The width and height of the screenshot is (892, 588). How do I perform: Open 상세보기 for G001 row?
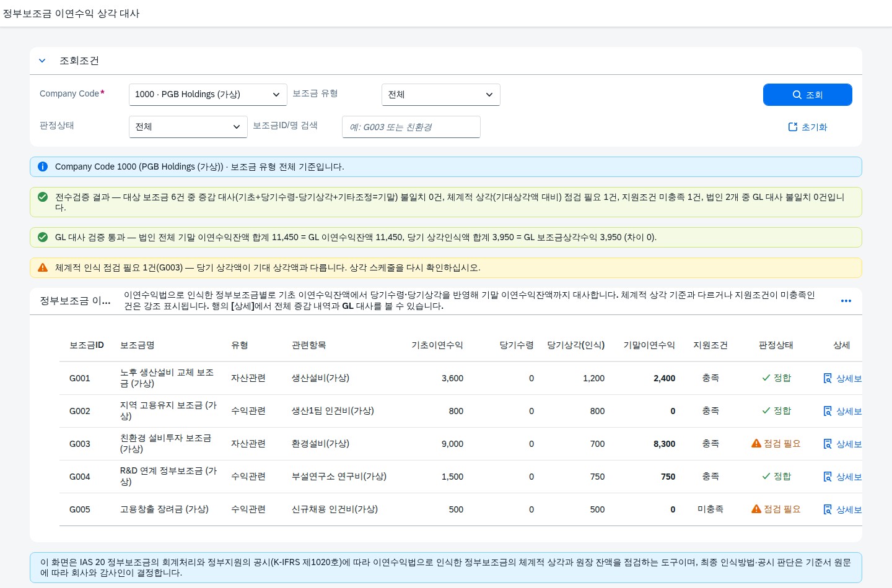842,378
